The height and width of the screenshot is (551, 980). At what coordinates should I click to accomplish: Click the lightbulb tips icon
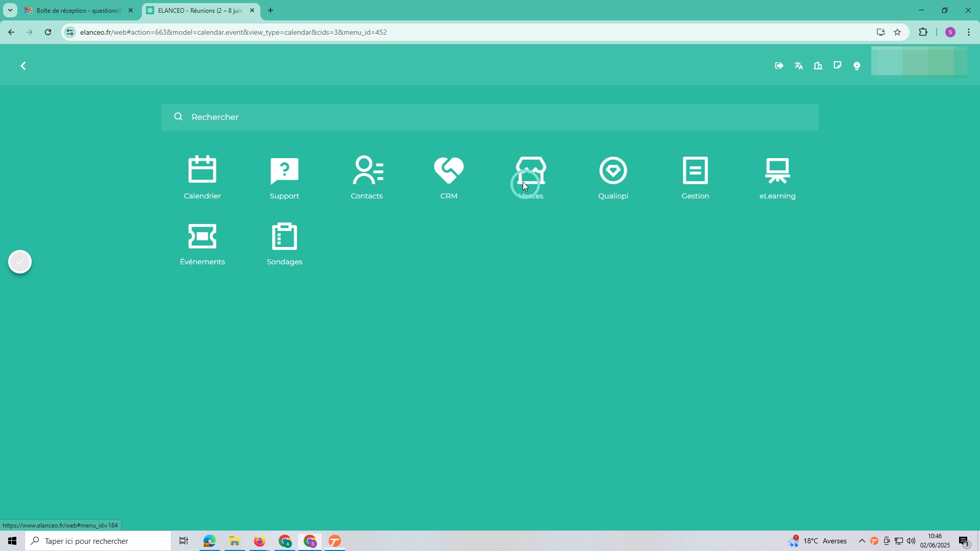(857, 66)
